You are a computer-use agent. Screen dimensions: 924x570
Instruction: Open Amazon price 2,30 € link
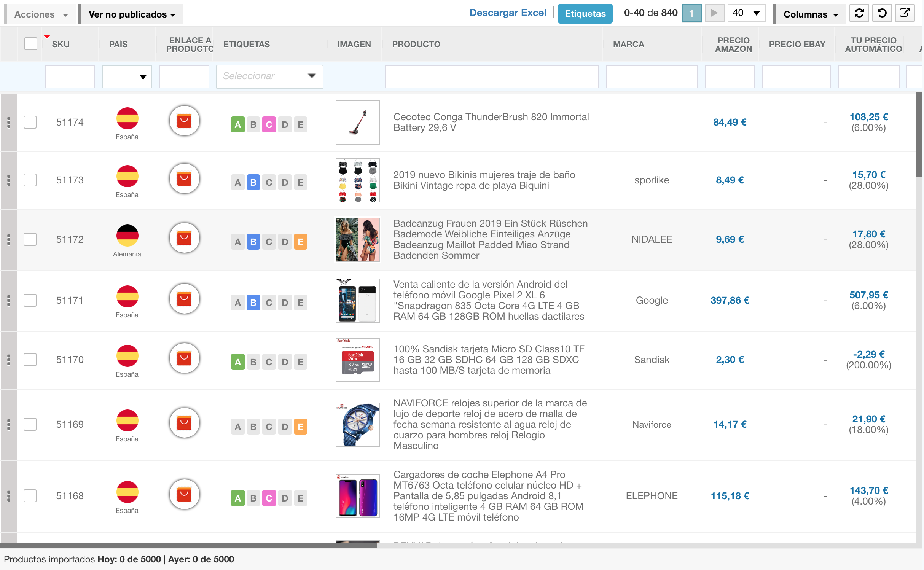[730, 360]
